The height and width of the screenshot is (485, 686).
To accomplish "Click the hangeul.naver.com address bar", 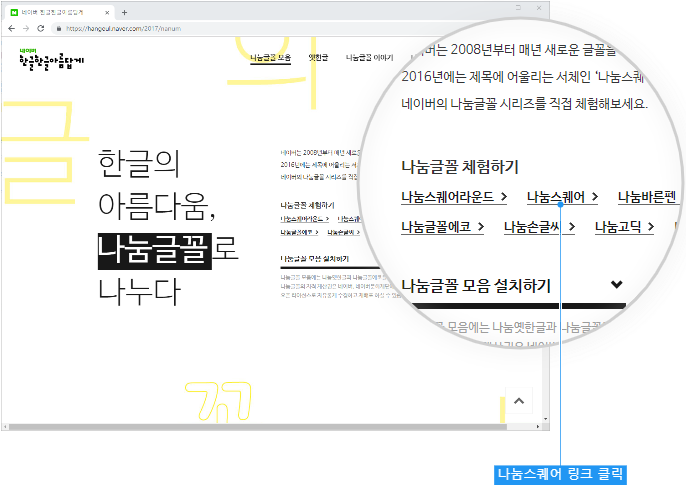I will pyautogui.click(x=123, y=28).
